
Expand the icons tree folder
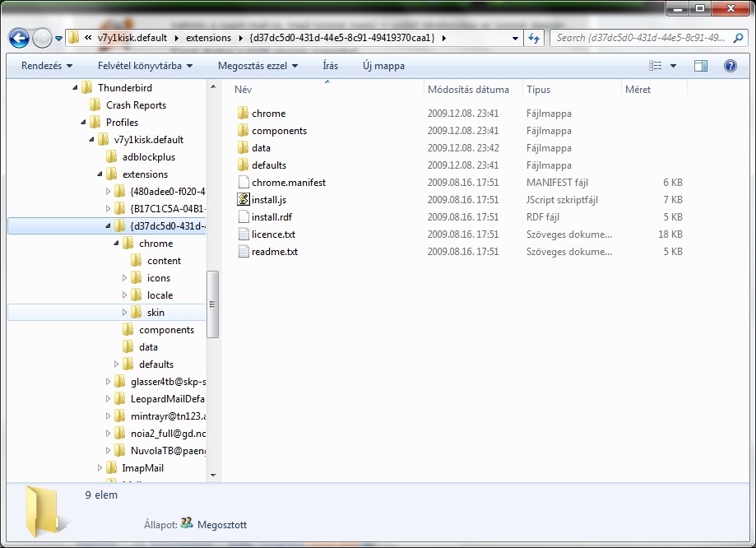(124, 278)
